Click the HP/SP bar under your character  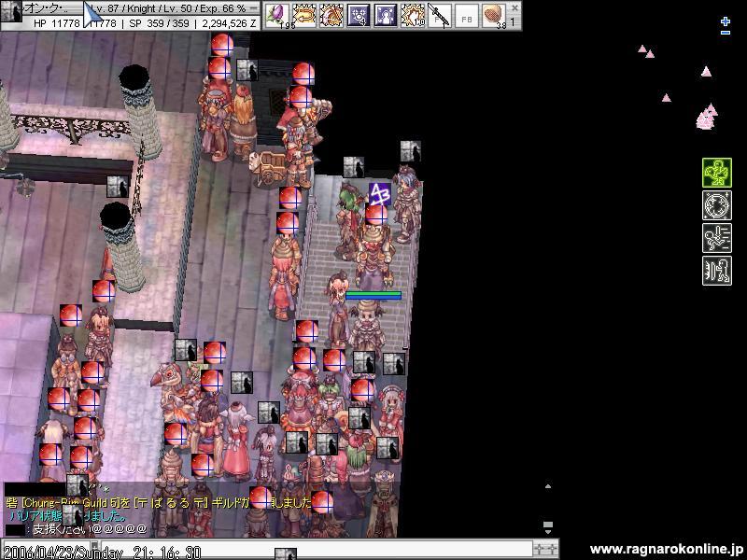[x=373, y=296]
